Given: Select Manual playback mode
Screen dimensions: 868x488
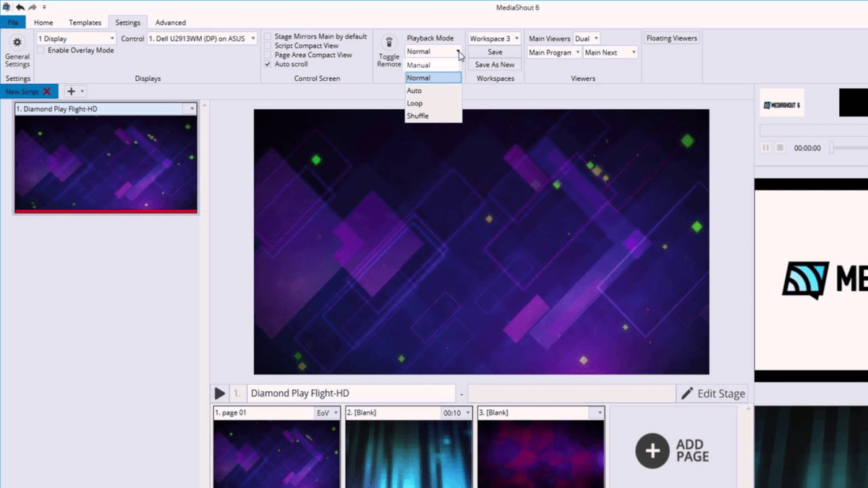Looking at the screenshot, I should click(x=433, y=65).
